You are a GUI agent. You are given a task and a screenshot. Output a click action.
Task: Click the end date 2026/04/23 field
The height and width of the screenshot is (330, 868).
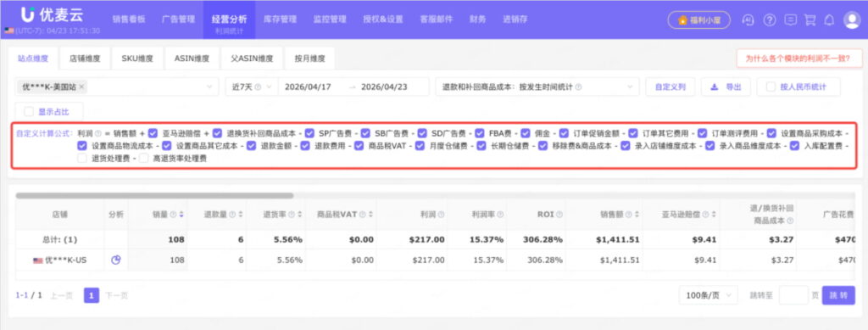(x=384, y=87)
